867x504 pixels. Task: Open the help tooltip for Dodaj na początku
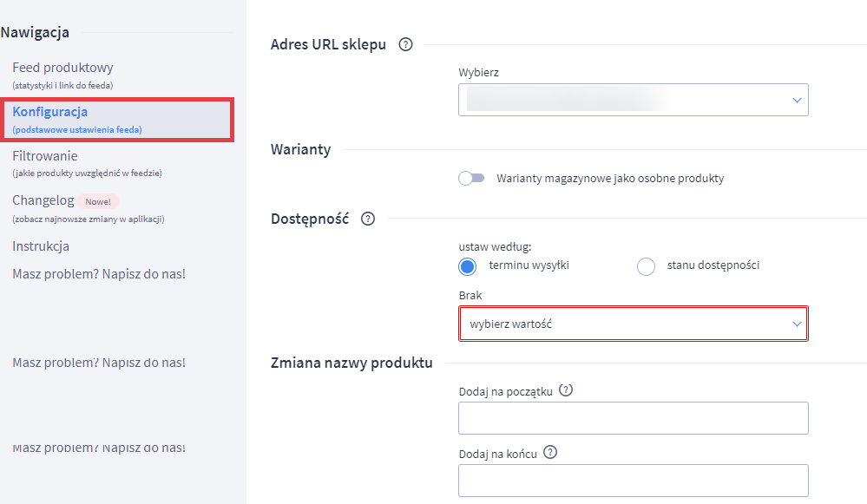coord(568,390)
